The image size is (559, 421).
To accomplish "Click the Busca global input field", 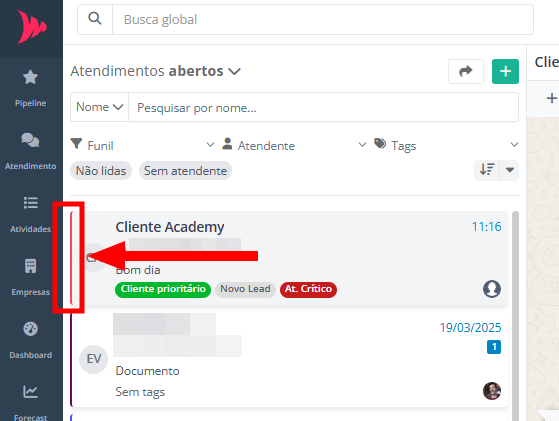I will click(323, 19).
